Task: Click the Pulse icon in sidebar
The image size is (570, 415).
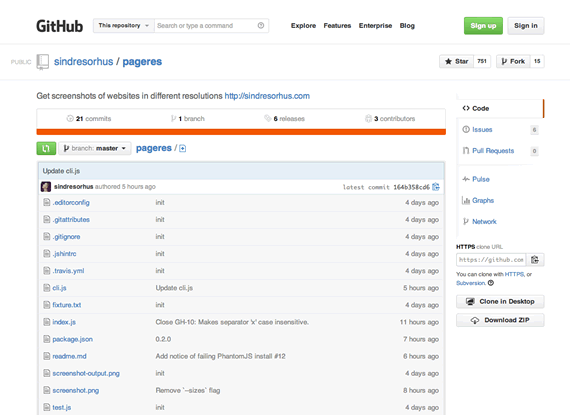Action: coord(466,179)
